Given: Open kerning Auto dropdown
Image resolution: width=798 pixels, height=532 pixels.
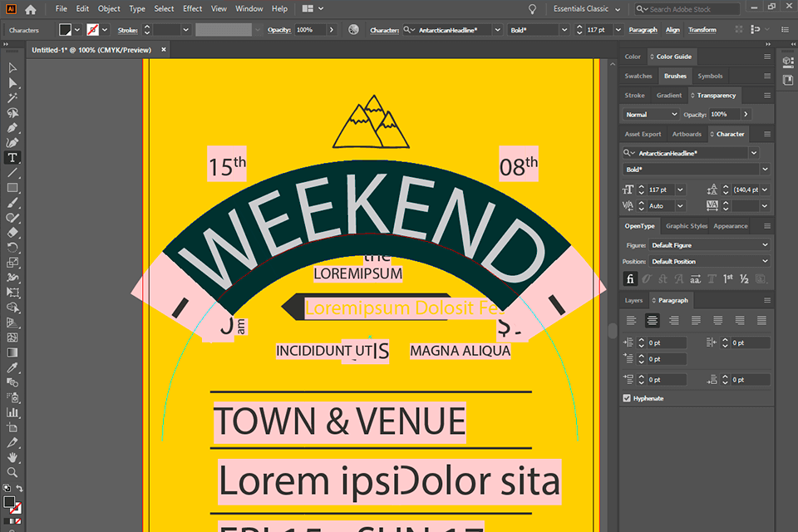Looking at the screenshot, I should (x=680, y=205).
